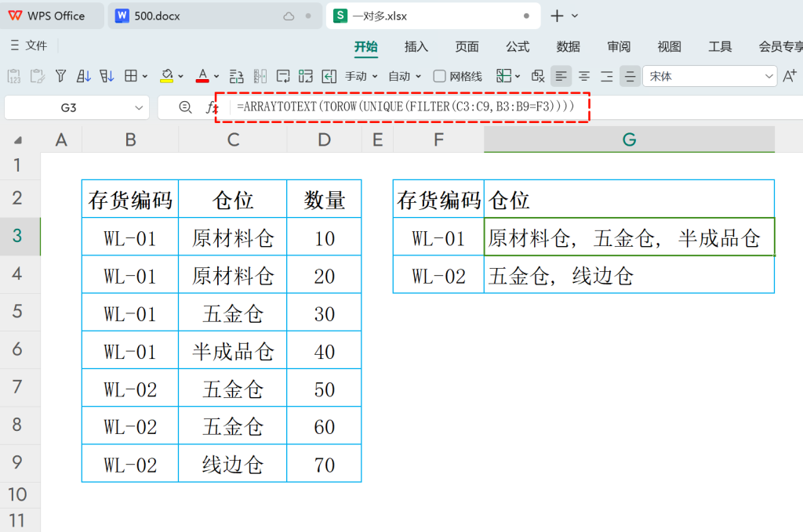The width and height of the screenshot is (803, 532).
Task: Click WL-02 in the lookup table
Action: (438, 275)
